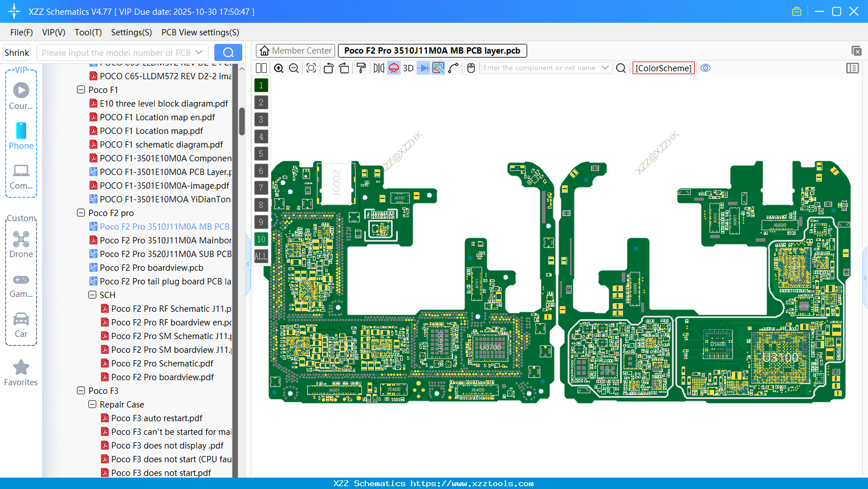This screenshot has width=868, height=489.
Task: Click the rotate board icon
Action: (x=328, y=68)
